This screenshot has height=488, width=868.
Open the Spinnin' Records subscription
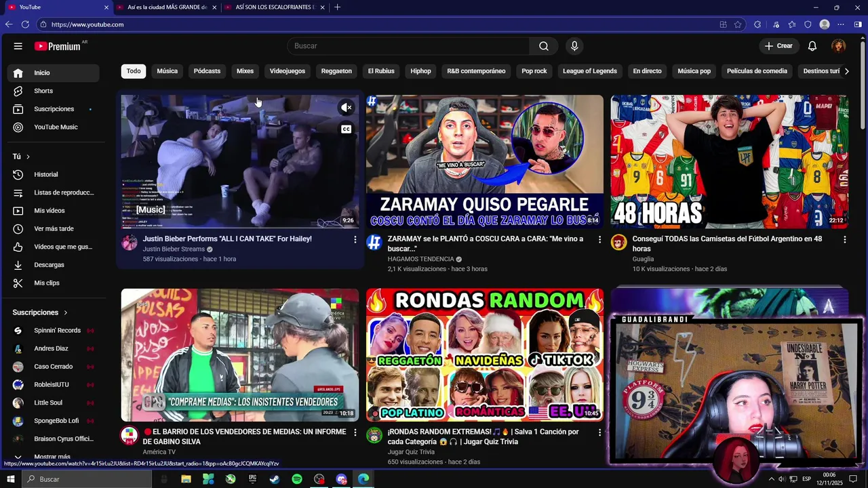[53, 331]
